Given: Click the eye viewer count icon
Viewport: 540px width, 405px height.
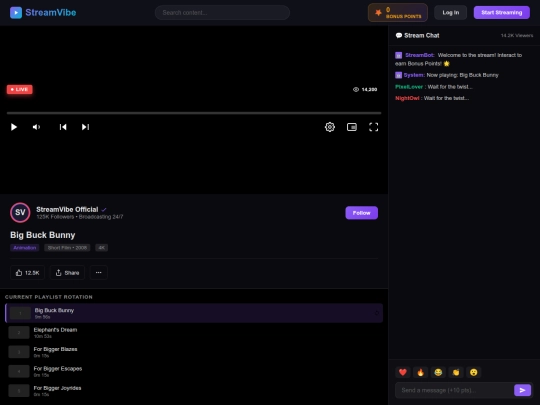Looking at the screenshot, I should pyautogui.click(x=356, y=90).
